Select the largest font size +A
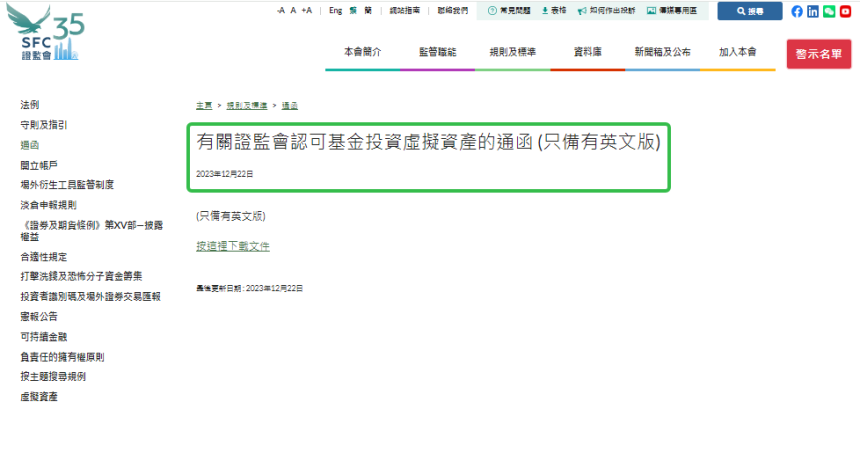860x453 pixels. pyautogui.click(x=306, y=10)
